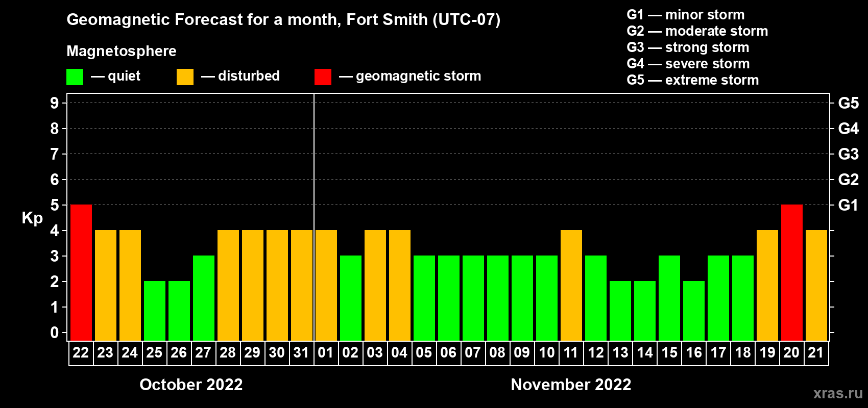868x408 pixels.
Task: Click the November 2022 month label
Action: pyautogui.click(x=571, y=385)
